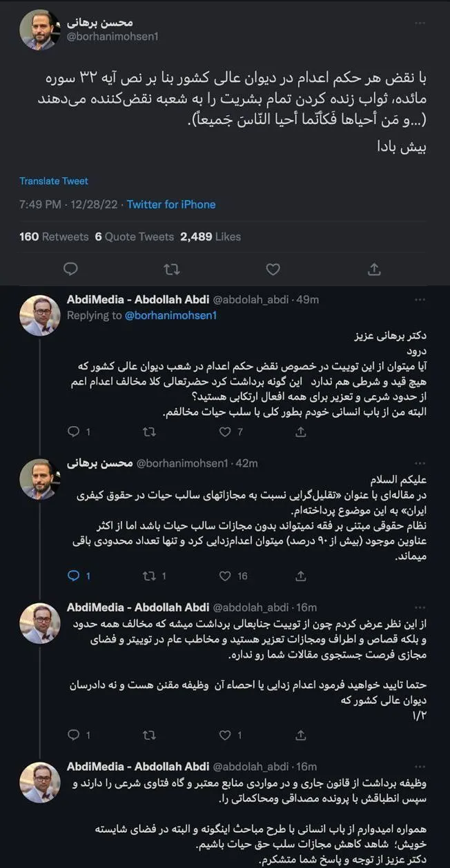Viewport: 450px width, 868px height.
Task: Click retweet icon on Borhani's reply
Action: [x=148, y=576]
